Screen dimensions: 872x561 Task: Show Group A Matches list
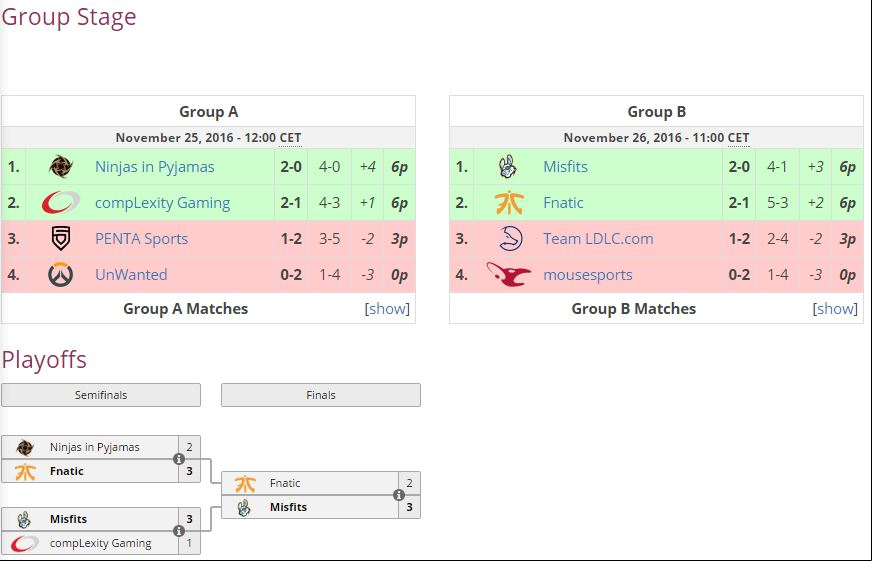pos(387,309)
